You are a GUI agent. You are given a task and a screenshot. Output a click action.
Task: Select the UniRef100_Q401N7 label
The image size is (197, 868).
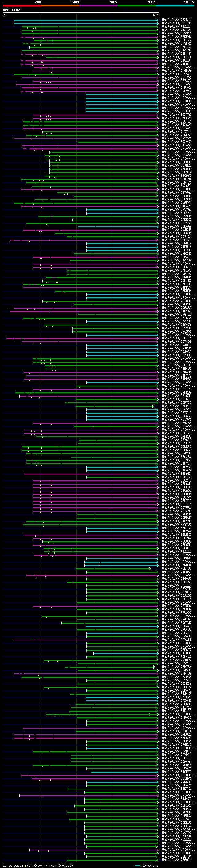pos(176,50)
